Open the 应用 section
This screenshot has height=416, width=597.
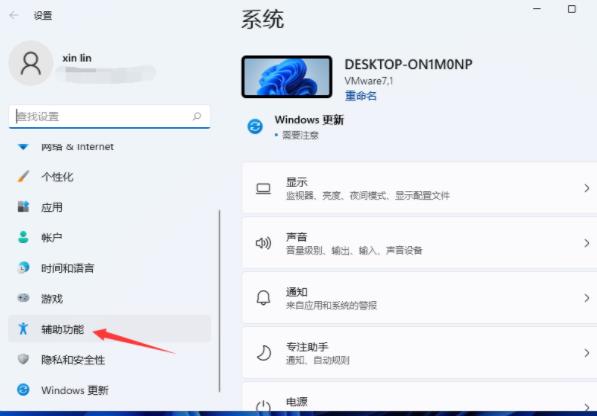(x=109, y=207)
